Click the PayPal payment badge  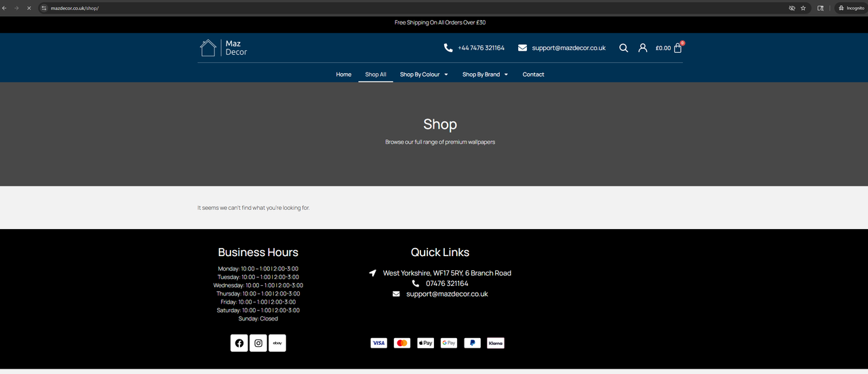tap(473, 344)
